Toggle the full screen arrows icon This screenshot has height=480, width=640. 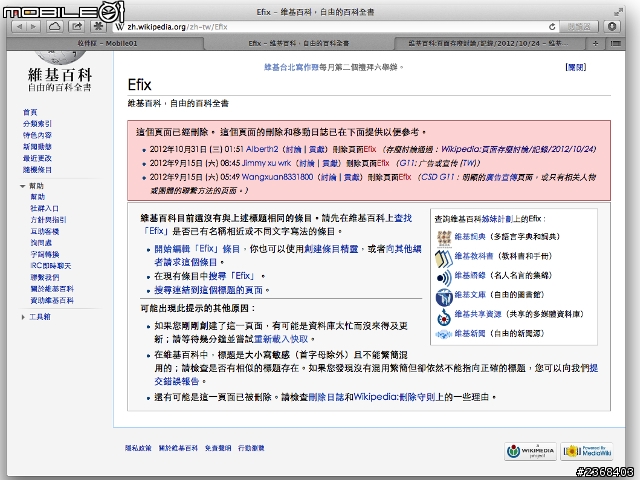618,12
